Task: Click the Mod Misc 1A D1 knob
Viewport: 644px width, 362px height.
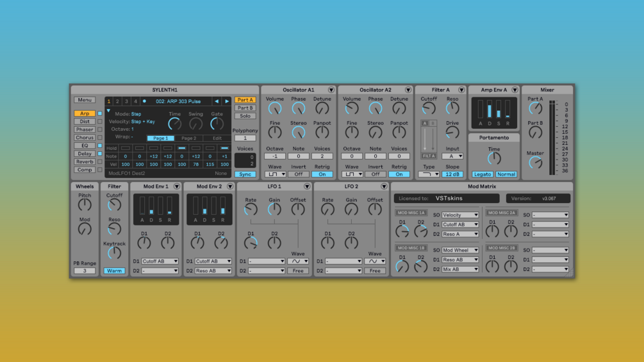Action: 402,232
